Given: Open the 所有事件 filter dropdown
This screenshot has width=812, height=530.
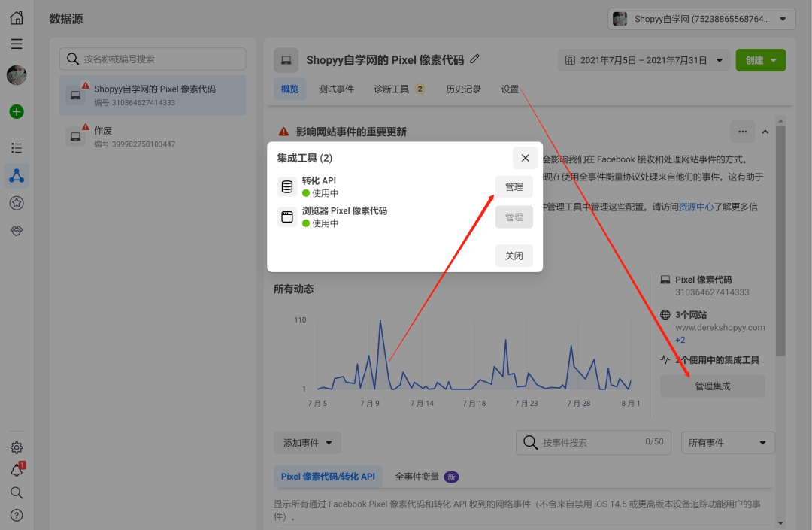Looking at the screenshot, I should click(728, 443).
